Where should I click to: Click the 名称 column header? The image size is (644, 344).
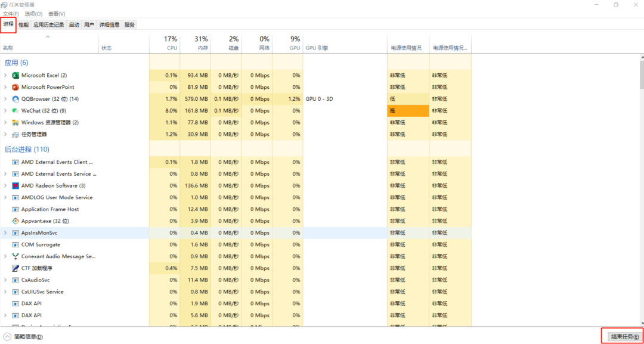pos(49,44)
